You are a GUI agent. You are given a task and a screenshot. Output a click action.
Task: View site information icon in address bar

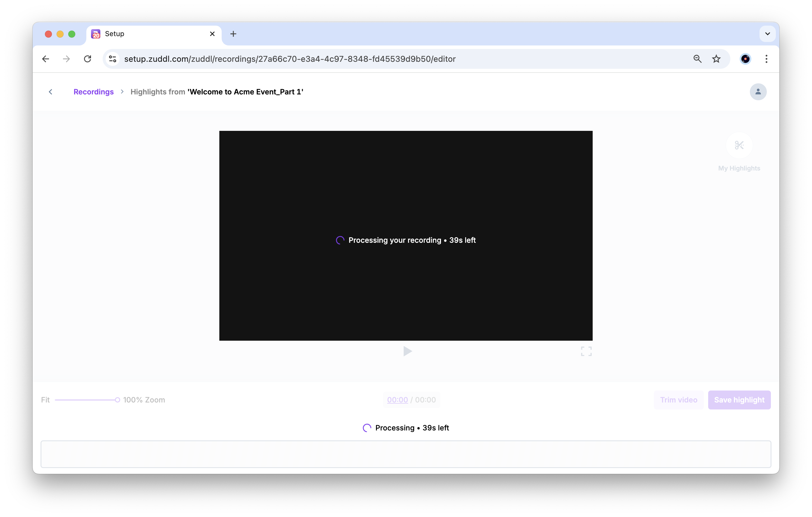pyautogui.click(x=113, y=59)
